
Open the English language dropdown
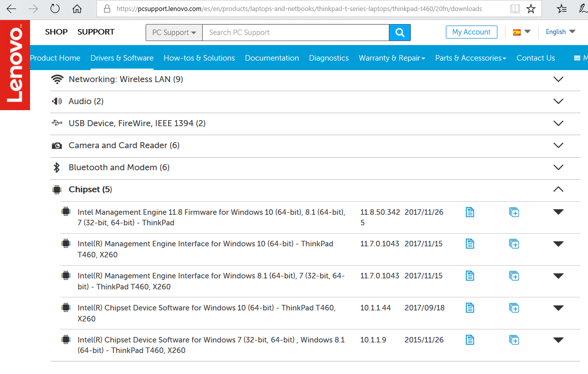point(560,32)
